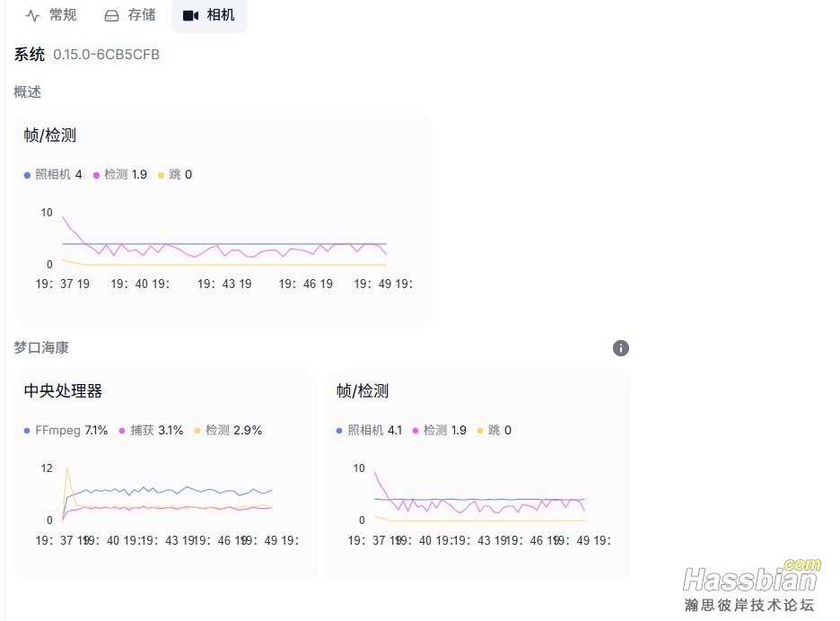840x621 pixels.
Task: Toggle 跳 0 legend in overview chart
Action: 175,175
